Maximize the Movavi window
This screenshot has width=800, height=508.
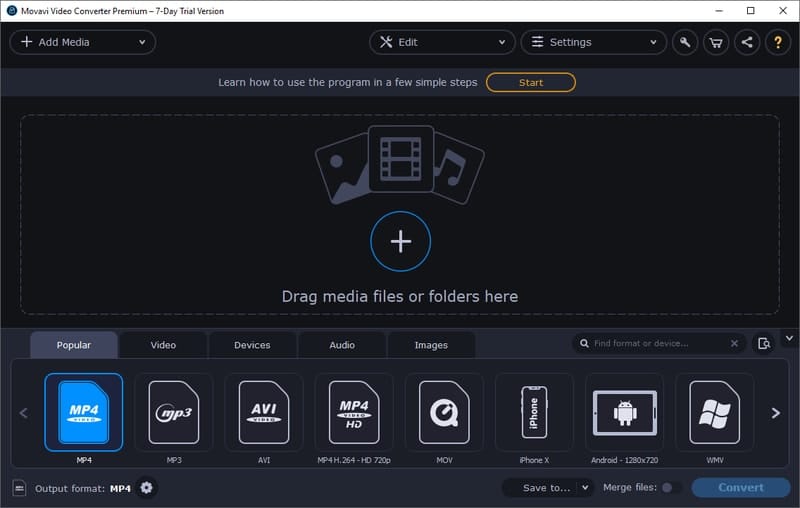tap(751, 11)
